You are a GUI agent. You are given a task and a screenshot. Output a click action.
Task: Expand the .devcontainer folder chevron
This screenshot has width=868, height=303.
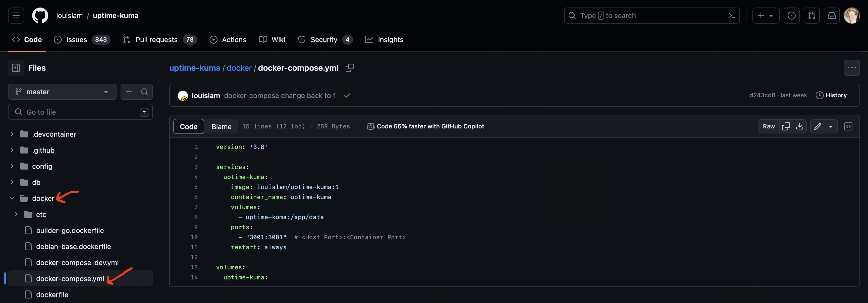(x=12, y=134)
